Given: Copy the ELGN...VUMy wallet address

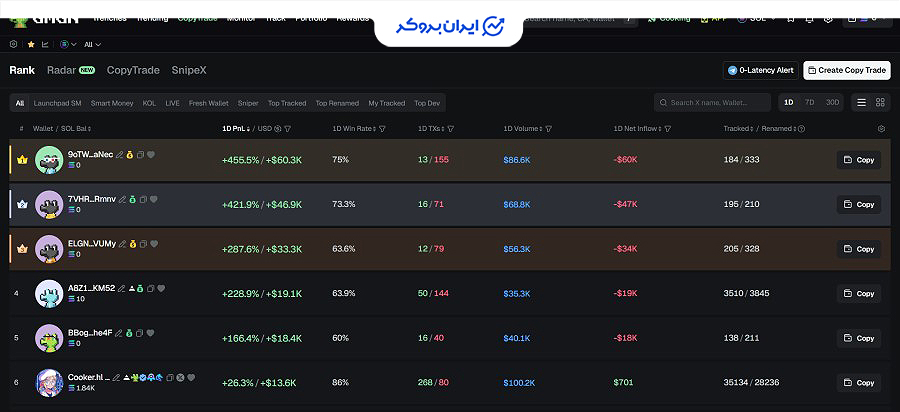Looking at the screenshot, I should point(143,244).
